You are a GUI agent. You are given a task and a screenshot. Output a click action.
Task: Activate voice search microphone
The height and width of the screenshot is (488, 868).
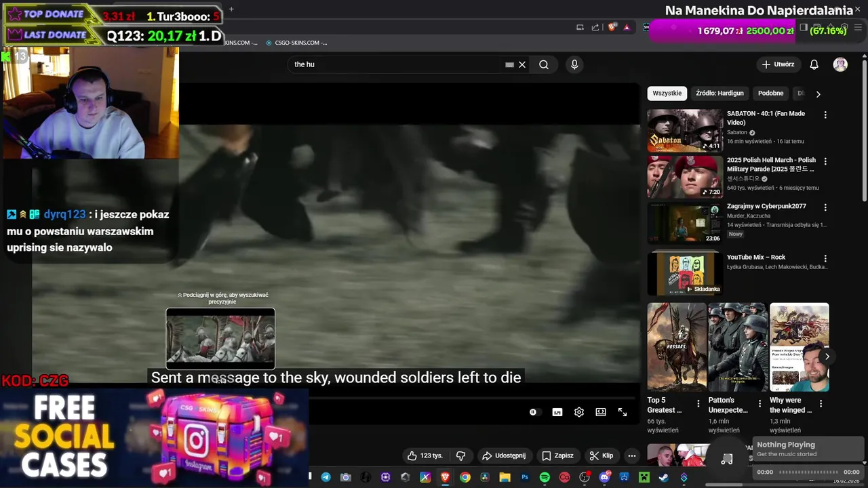(574, 64)
